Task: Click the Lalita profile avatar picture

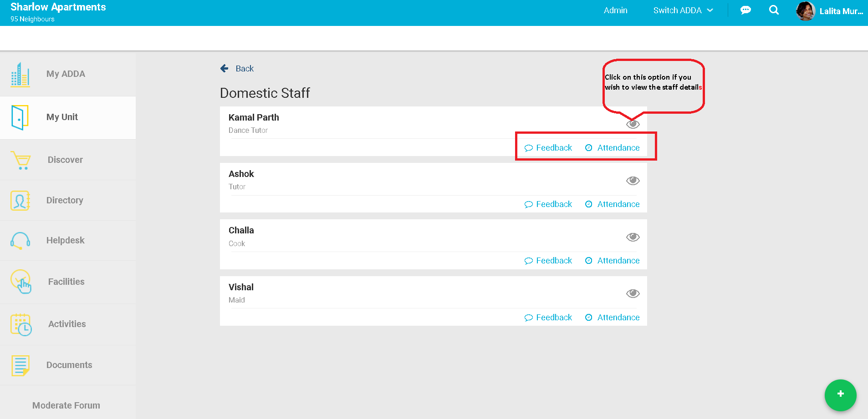Action: (806, 11)
